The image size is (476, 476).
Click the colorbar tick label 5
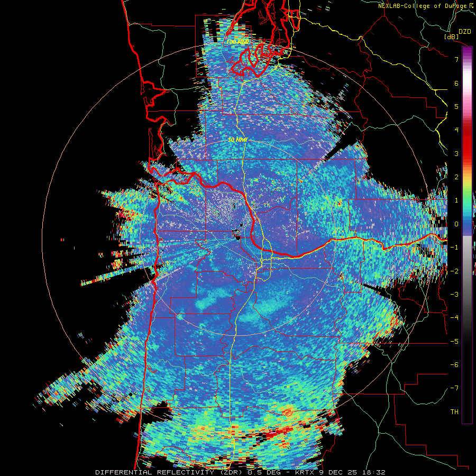(x=456, y=106)
